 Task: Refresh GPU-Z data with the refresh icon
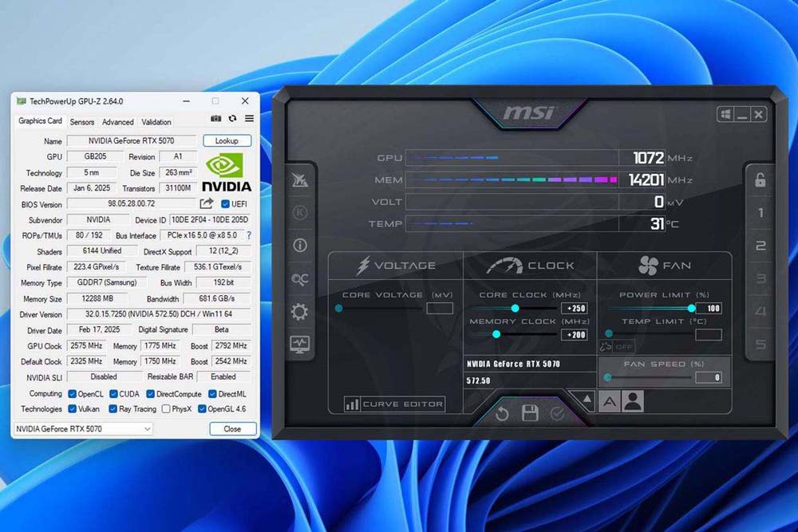[x=232, y=118]
